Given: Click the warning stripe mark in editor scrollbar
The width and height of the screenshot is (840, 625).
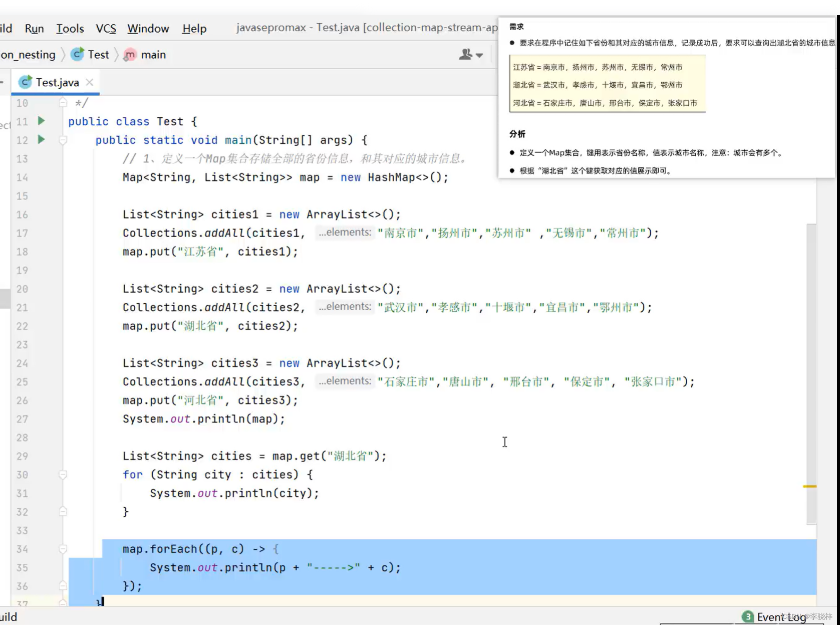Looking at the screenshot, I should pos(810,486).
